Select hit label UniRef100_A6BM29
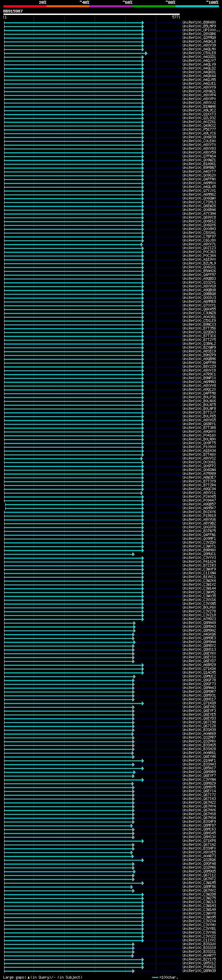The image size is (222, 980). pos(199,665)
